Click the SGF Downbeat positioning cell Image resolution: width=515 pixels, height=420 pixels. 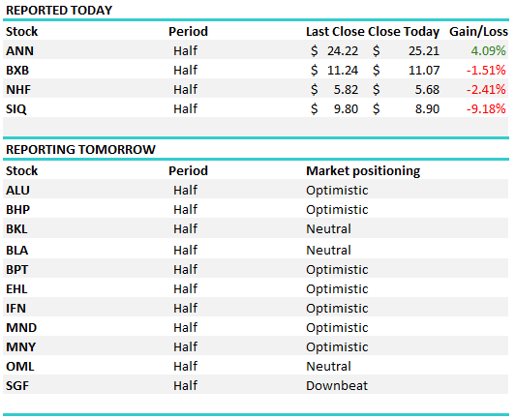[337, 385]
